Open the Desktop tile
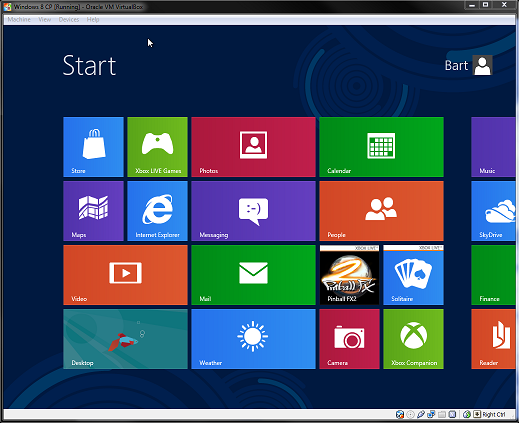Image resolution: width=519 pixels, height=423 pixels. (125, 339)
